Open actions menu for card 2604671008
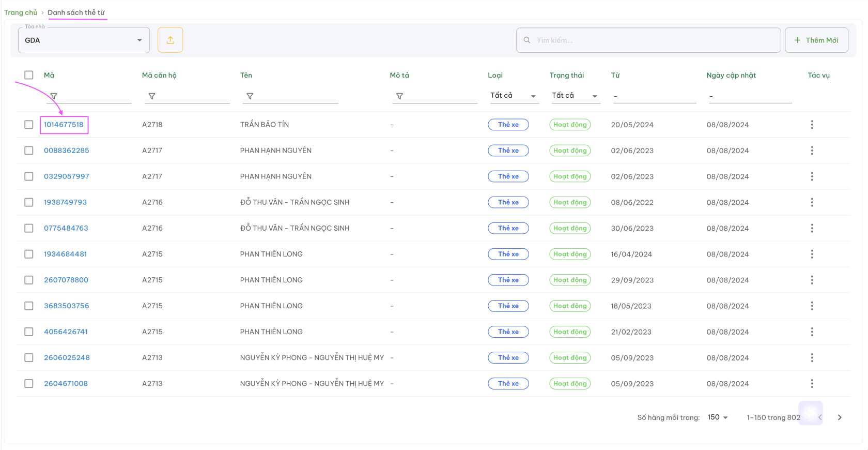Screen dimensions: 868x450 pyautogui.click(x=812, y=383)
